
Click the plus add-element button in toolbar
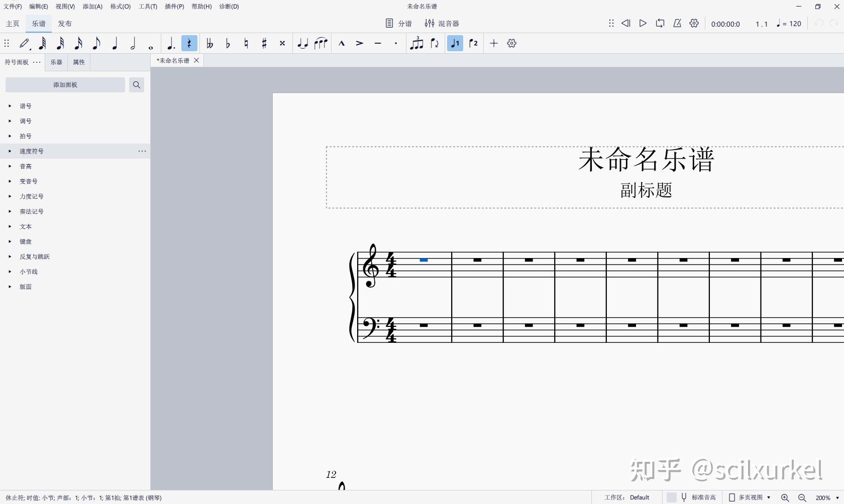coord(494,44)
